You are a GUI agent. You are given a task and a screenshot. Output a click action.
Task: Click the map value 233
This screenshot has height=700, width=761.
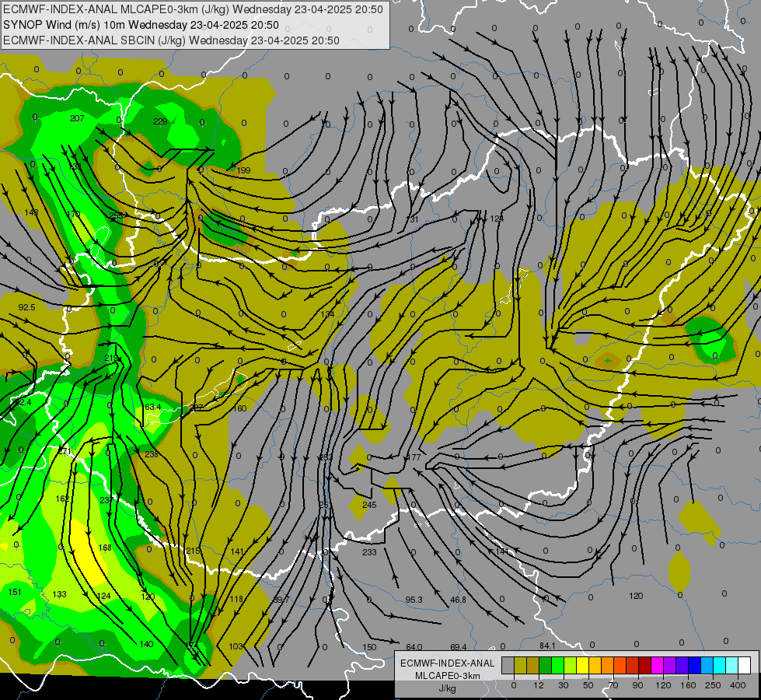[369, 552]
